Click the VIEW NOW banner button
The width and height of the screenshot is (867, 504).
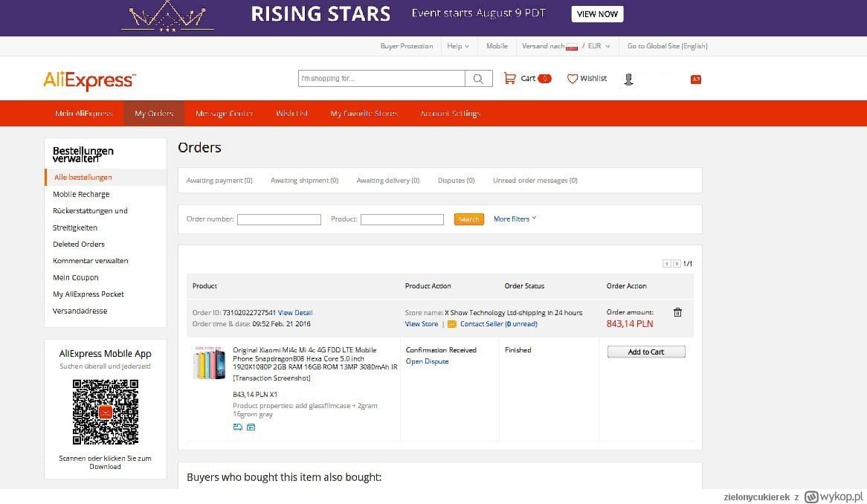point(597,14)
